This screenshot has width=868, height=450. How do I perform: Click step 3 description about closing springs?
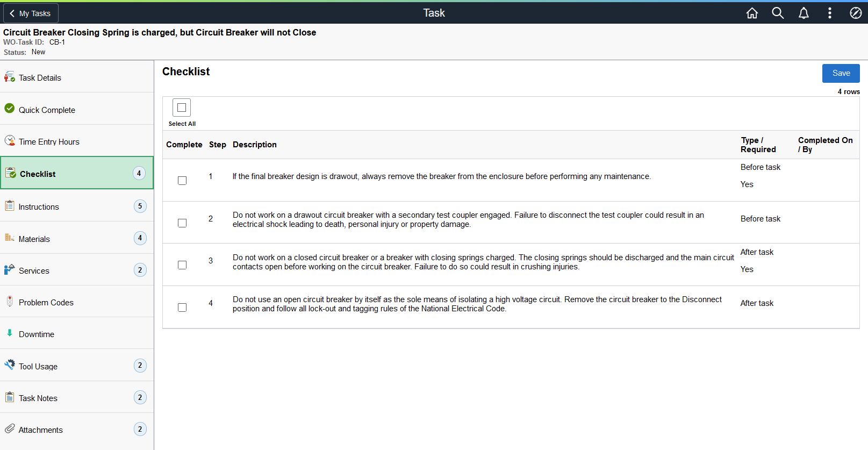click(x=483, y=262)
